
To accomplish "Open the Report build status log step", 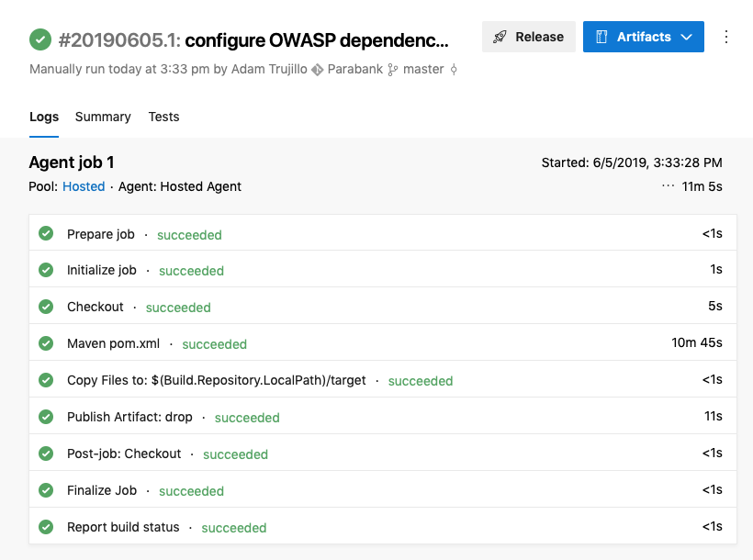I will coord(383,526).
